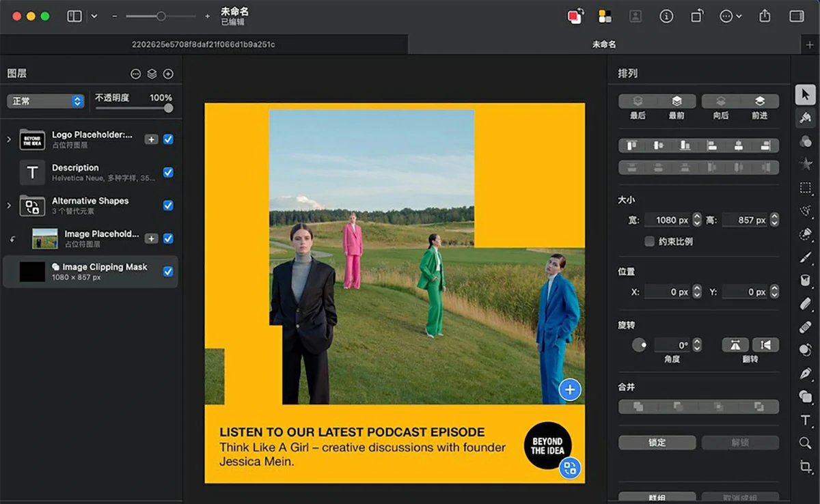Select the Repair bandage tool

pos(806,326)
